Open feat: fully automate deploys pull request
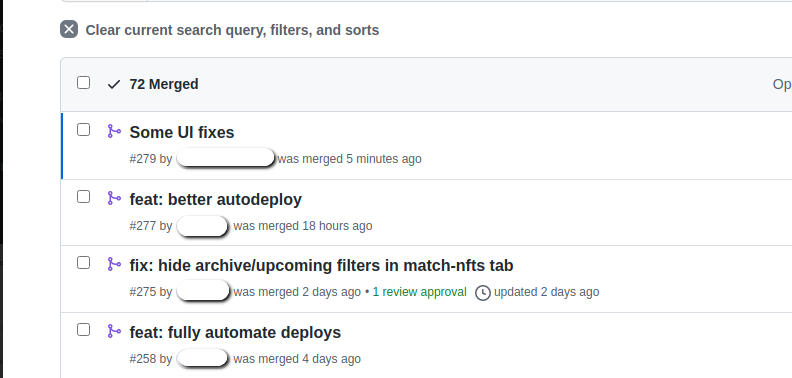792x378 pixels. point(235,333)
